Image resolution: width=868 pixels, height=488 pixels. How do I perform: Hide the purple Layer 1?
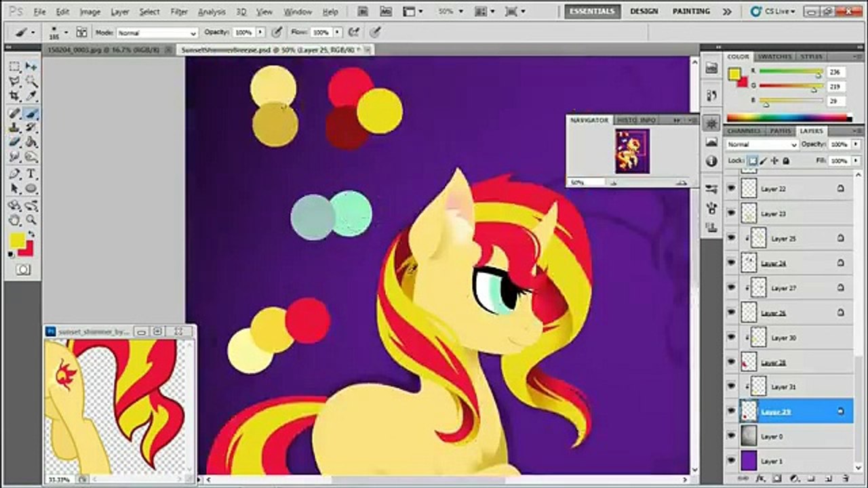(x=731, y=461)
